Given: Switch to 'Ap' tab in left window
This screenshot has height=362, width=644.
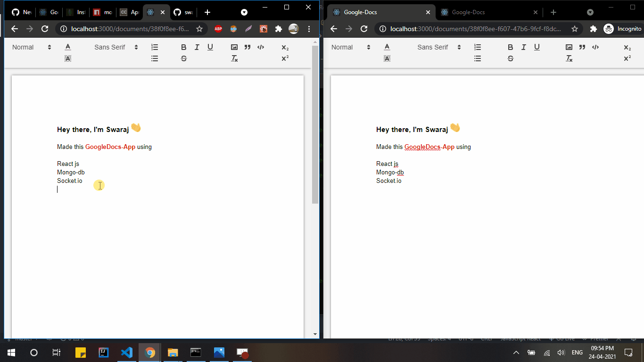Looking at the screenshot, I should [x=130, y=12].
